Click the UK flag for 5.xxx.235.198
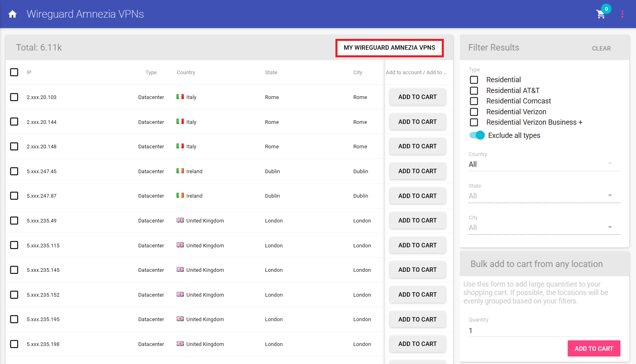This screenshot has height=364, width=636. point(180,344)
